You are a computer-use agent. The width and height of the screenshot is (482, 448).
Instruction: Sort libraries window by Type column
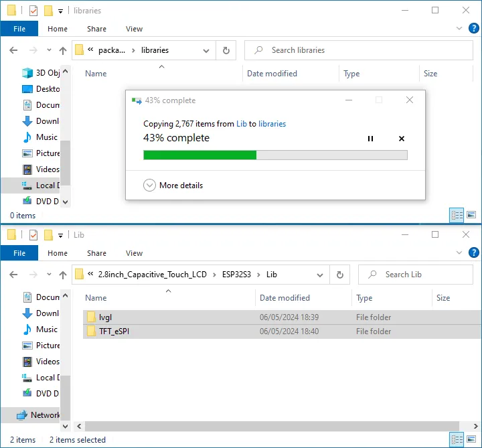351,74
